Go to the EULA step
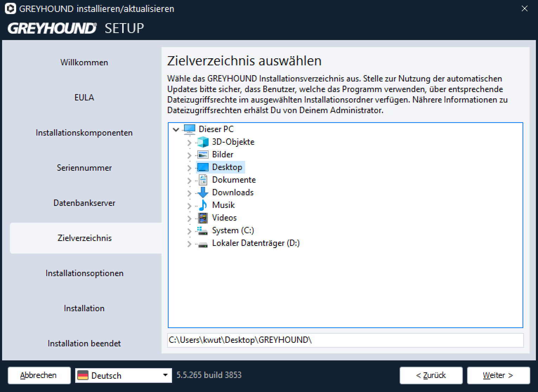Image resolution: width=538 pixels, height=392 pixels. point(84,98)
